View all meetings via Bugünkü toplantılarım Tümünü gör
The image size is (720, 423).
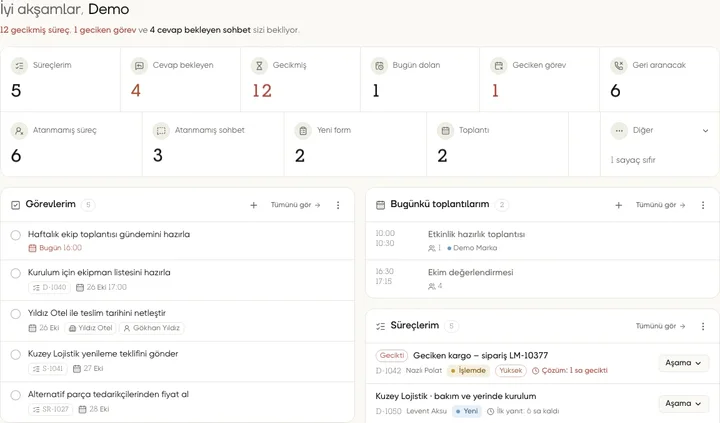pos(660,205)
